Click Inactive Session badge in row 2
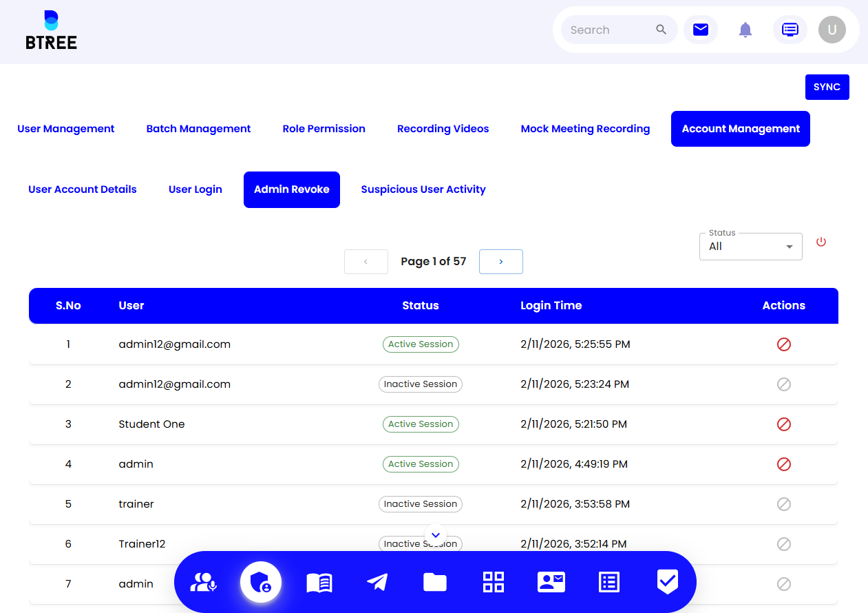Viewport: 868px width, 613px height. (421, 384)
